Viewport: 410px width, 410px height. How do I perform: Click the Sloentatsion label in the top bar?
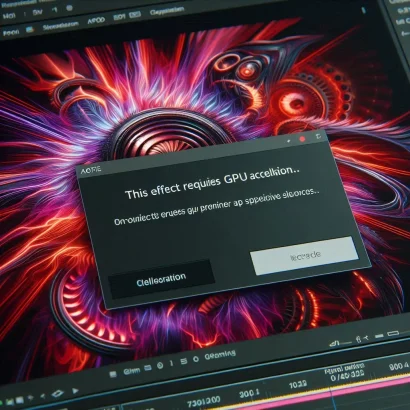pos(61,26)
